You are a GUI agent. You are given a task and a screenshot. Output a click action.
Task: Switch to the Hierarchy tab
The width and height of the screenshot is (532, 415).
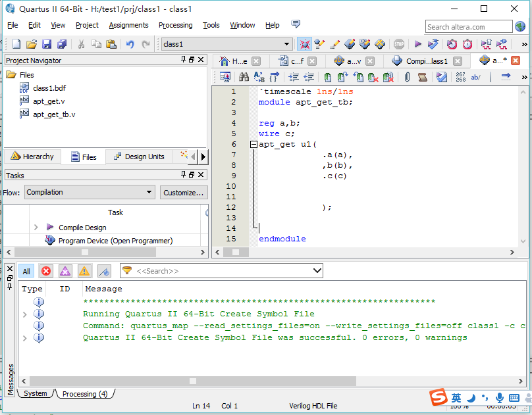(32, 157)
